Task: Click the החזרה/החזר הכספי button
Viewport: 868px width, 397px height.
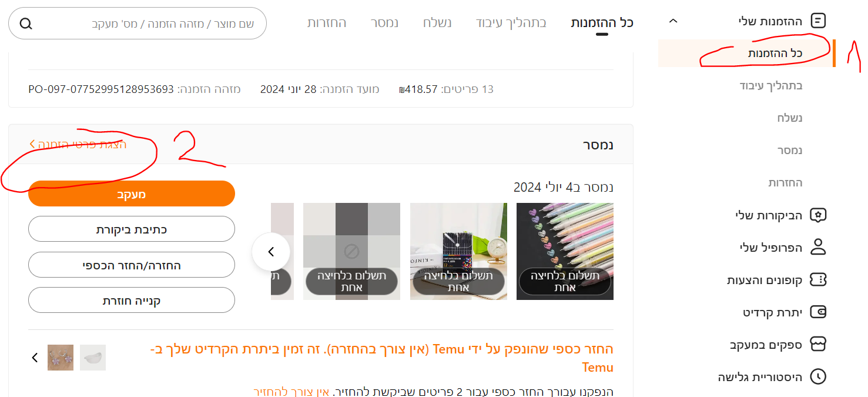Action: pos(132,265)
